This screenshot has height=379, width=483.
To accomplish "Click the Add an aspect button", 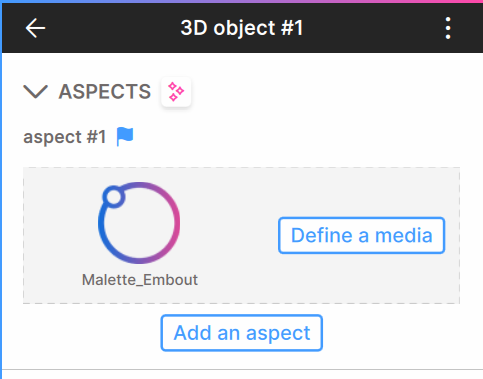I will pos(241,333).
